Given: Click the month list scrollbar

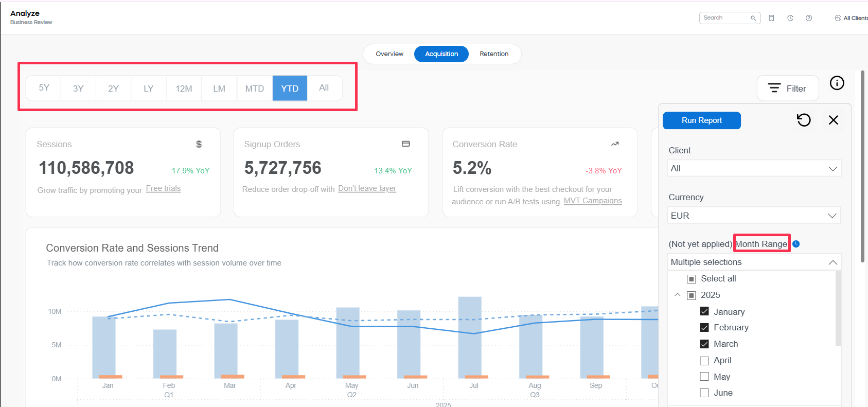Looking at the screenshot, I should pyautogui.click(x=838, y=309).
